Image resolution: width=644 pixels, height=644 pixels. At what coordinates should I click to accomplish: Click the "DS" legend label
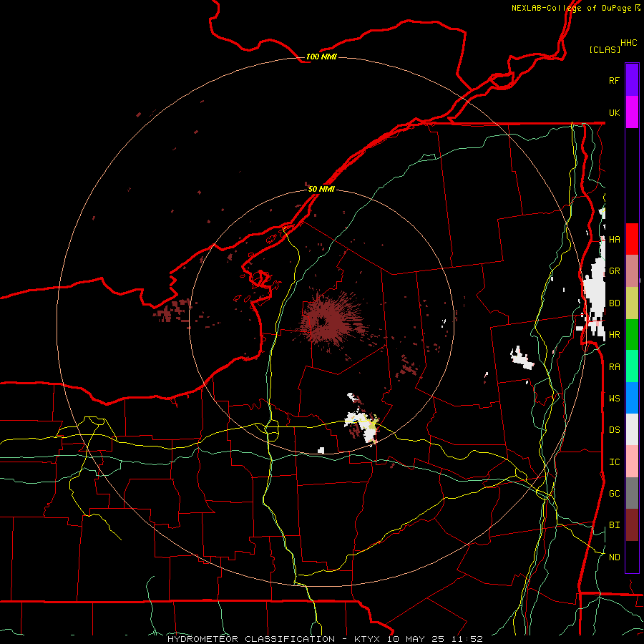coord(615,430)
